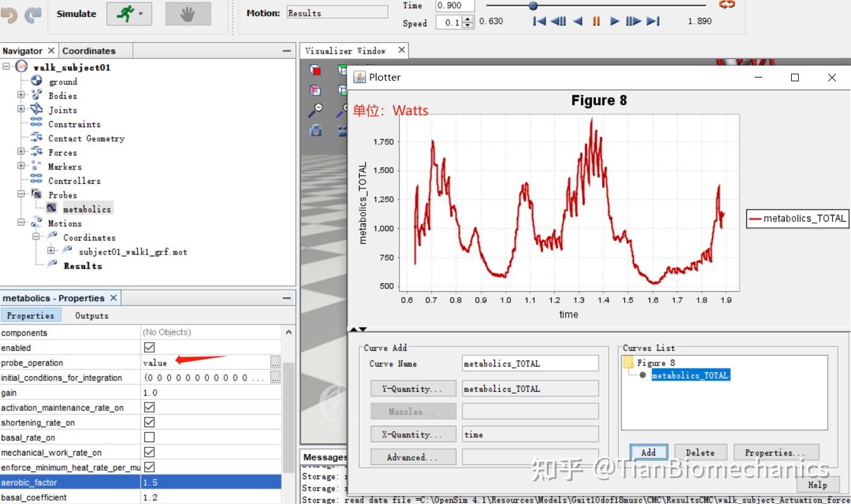Click the Curve Name text field
This screenshot has height=504, width=851.
(x=530, y=364)
